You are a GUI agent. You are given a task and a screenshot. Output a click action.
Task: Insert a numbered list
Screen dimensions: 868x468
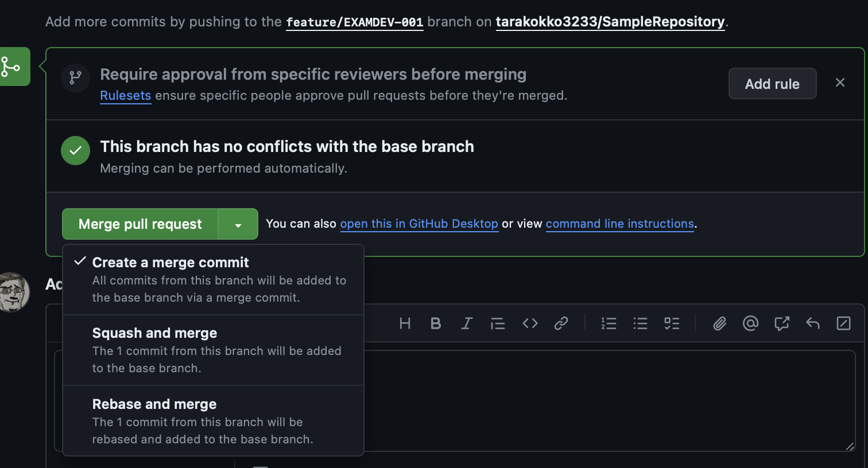pos(609,323)
